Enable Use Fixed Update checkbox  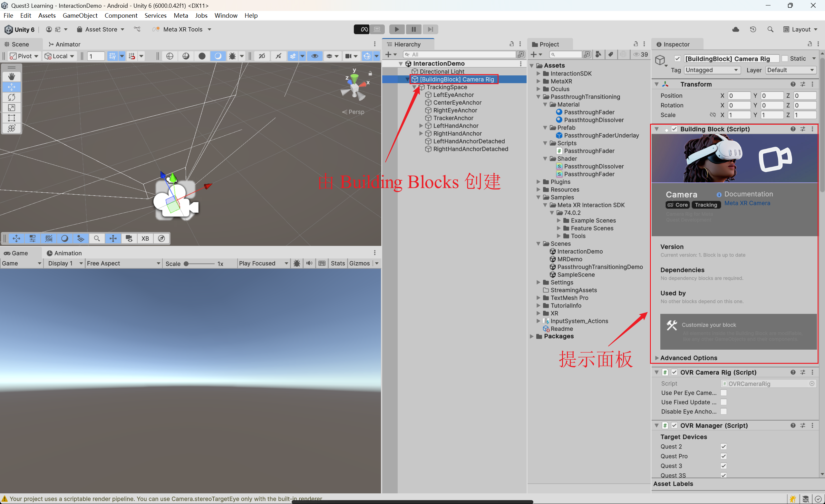pyautogui.click(x=723, y=402)
